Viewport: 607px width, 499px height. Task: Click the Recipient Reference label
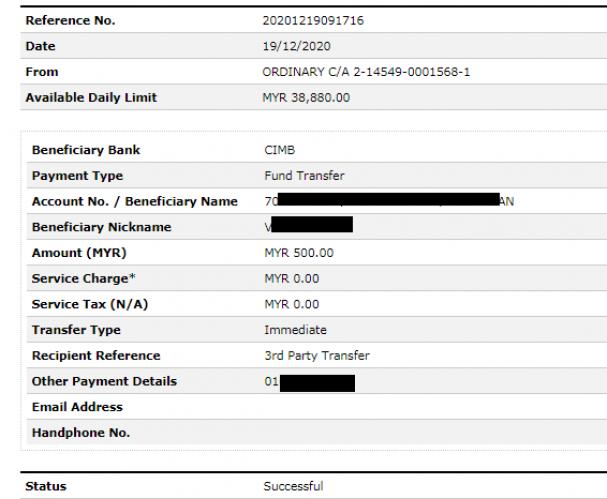point(96,355)
